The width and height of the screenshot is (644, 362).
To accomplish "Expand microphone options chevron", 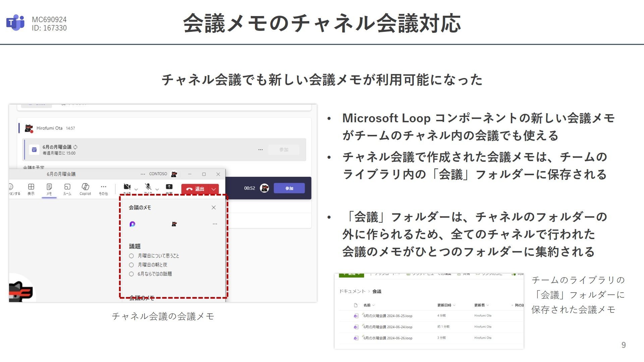I will pos(157,189).
